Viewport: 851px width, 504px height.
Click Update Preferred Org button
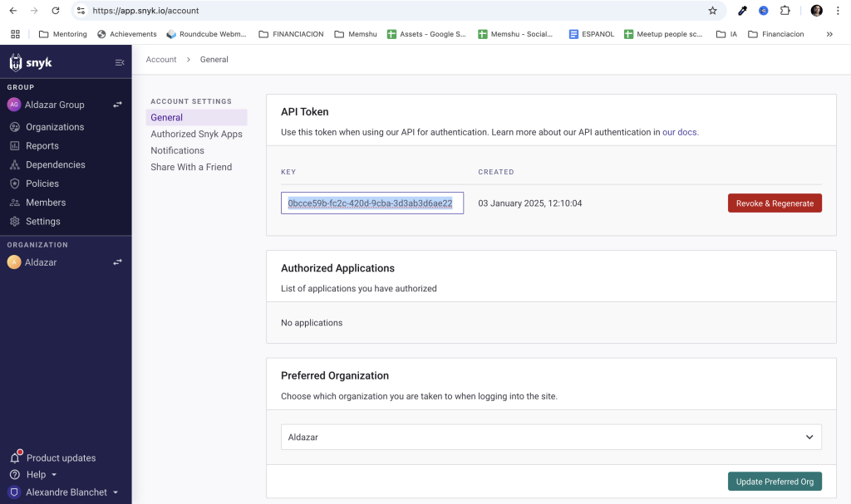tap(775, 482)
